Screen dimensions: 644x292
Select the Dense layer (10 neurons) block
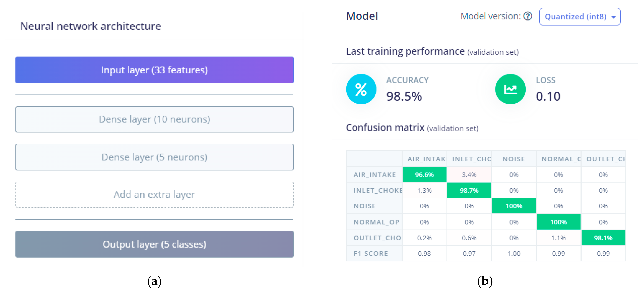(x=154, y=119)
